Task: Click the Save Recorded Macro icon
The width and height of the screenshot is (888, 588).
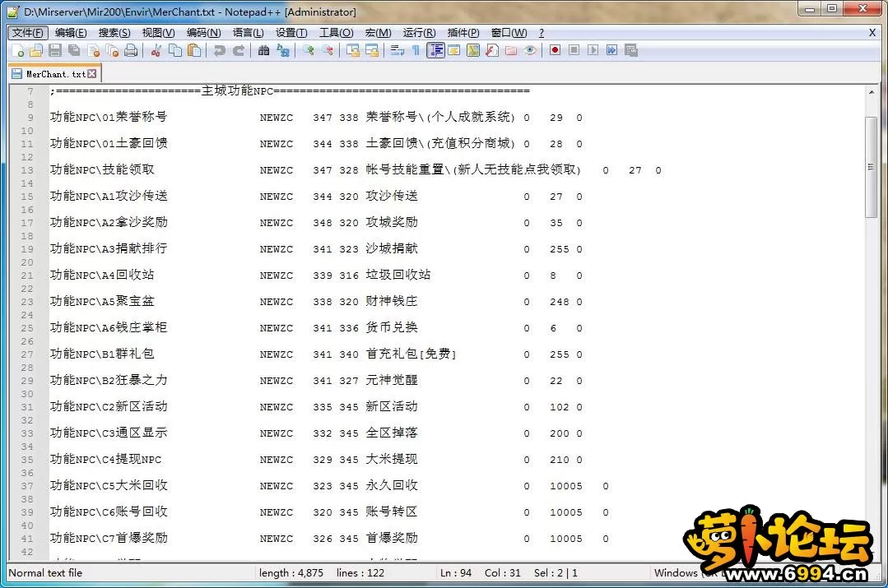Action: pos(631,51)
